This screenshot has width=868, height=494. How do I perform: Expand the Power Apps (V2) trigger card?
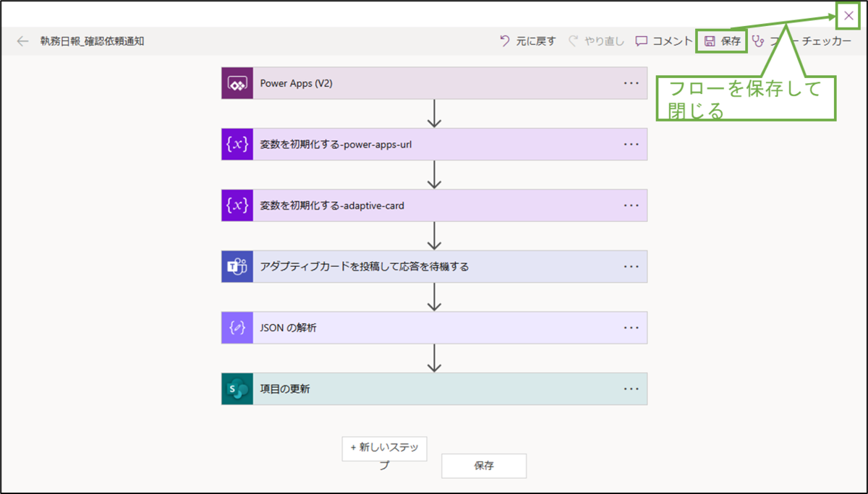[x=434, y=83]
